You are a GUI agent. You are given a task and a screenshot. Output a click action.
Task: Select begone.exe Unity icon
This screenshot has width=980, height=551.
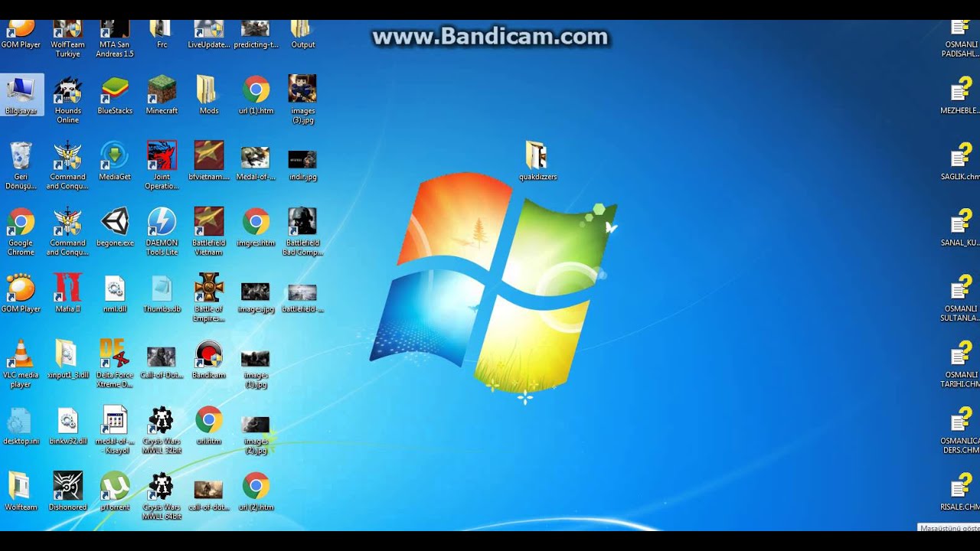tap(115, 227)
